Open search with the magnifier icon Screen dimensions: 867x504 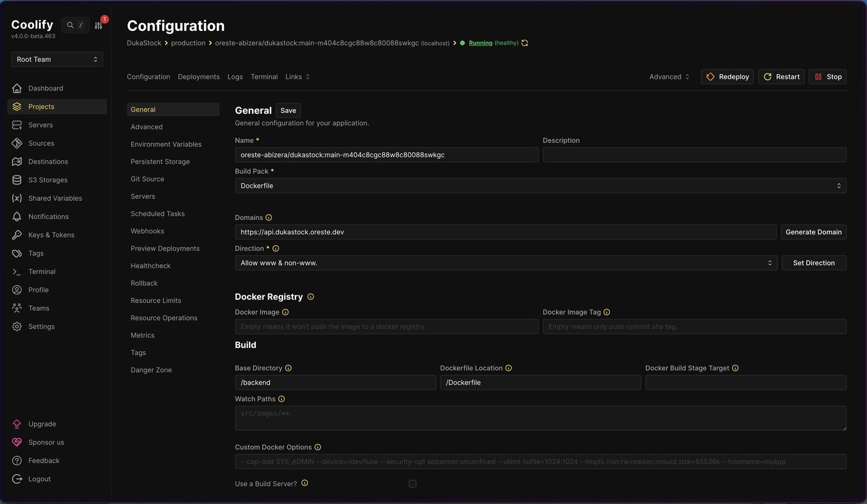point(71,25)
